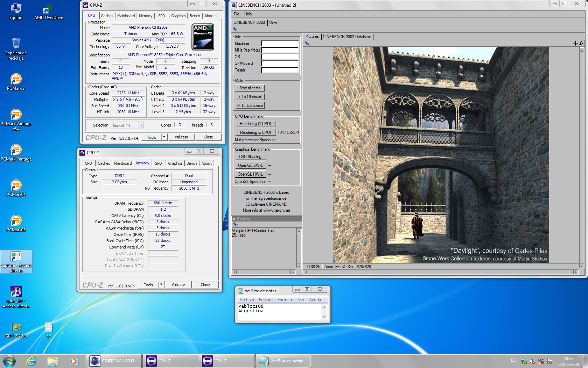Select the capture - Acceso directo icon
The height and width of the screenshot is (368, 588).
[16, 261]
